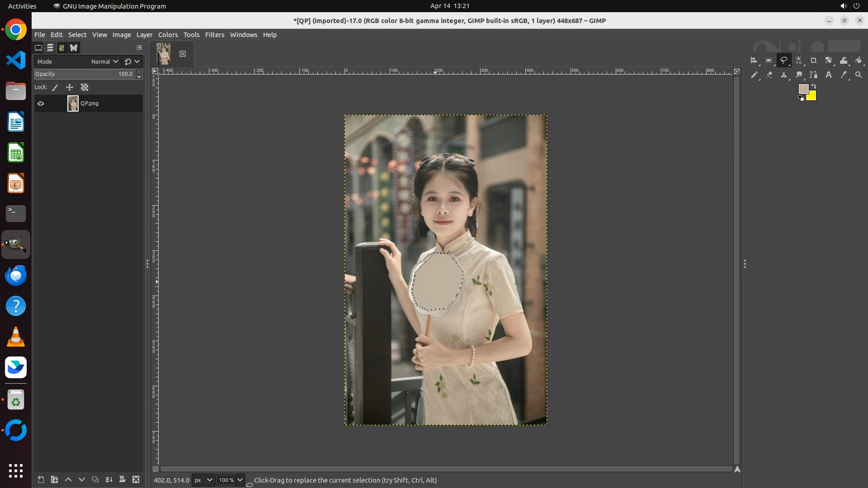Toggle lock alpha channel checkerboard icon

click(85, 87)
